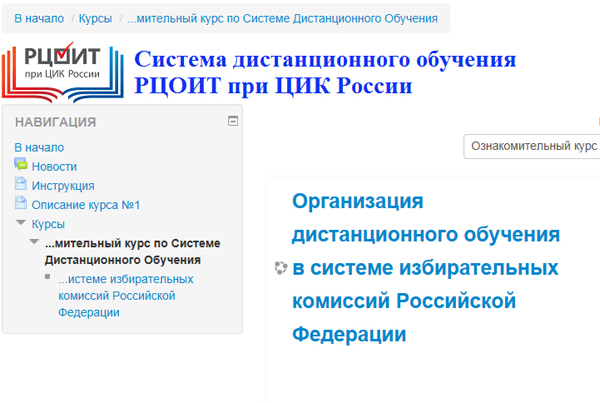Click the Система дистанционного обучения banner heading

pos(325,72)
